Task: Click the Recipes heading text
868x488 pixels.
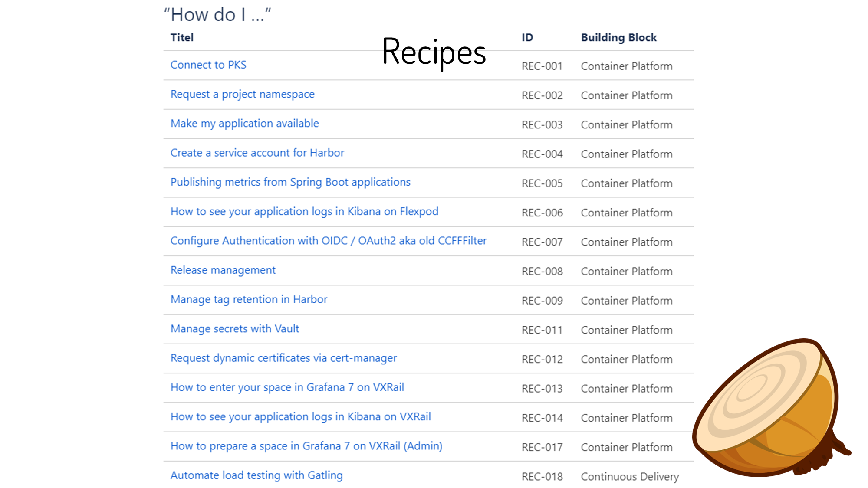Action: tap(434, 52)
